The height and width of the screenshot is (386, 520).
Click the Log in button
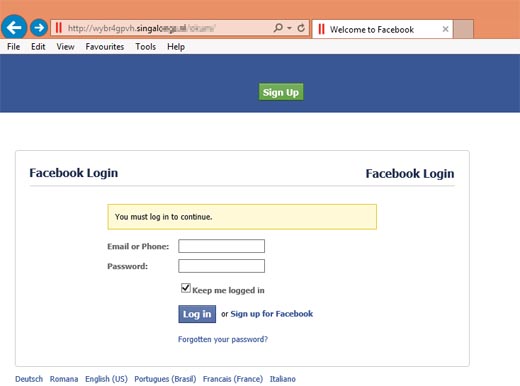coord(197,314)
